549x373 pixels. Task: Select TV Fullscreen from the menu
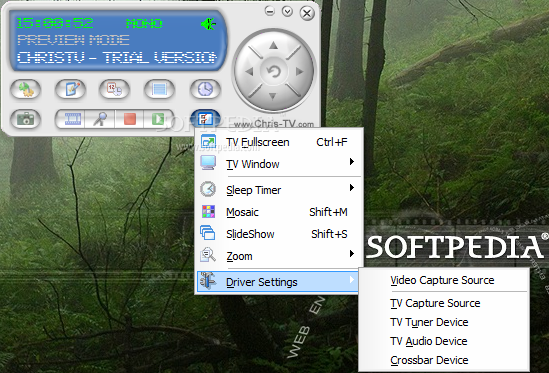click(279, 142)
